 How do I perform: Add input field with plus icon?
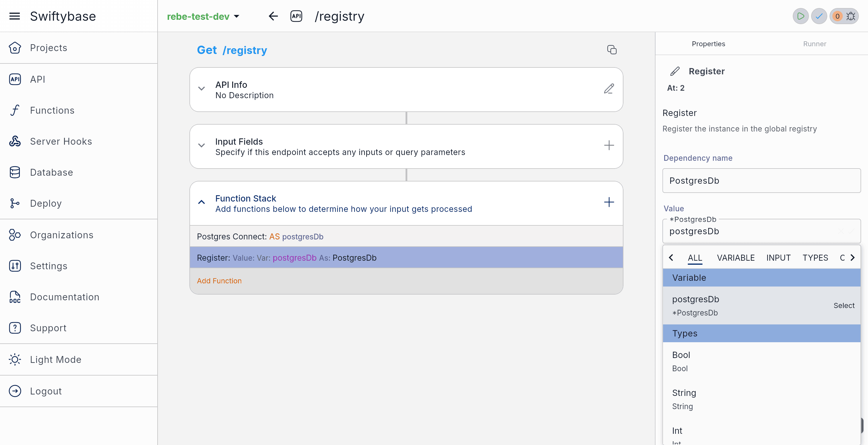tap(609, 146)
